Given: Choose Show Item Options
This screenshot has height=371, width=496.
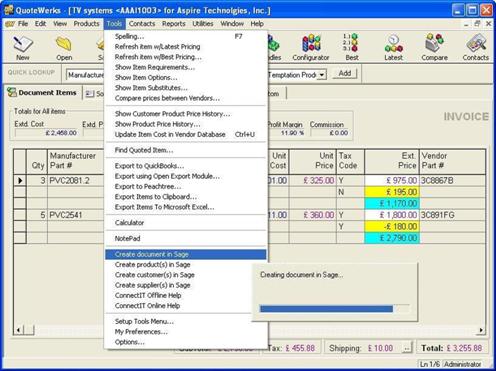Looking at the screenshot, I should (186, 78).
